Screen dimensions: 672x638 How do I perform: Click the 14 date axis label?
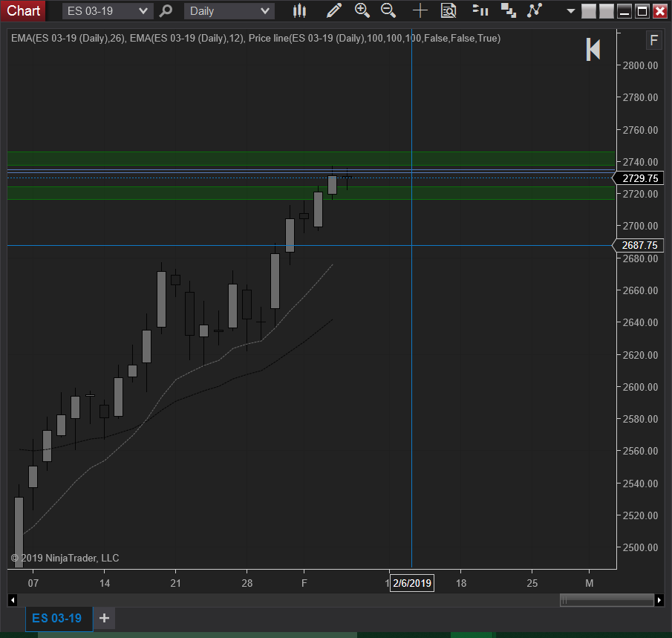pos(105,583)
